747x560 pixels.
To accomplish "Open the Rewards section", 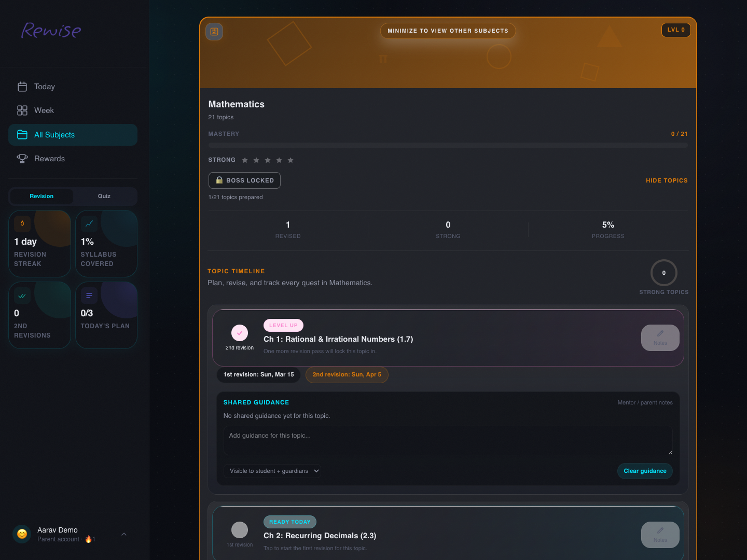I will tap(49, 159).
